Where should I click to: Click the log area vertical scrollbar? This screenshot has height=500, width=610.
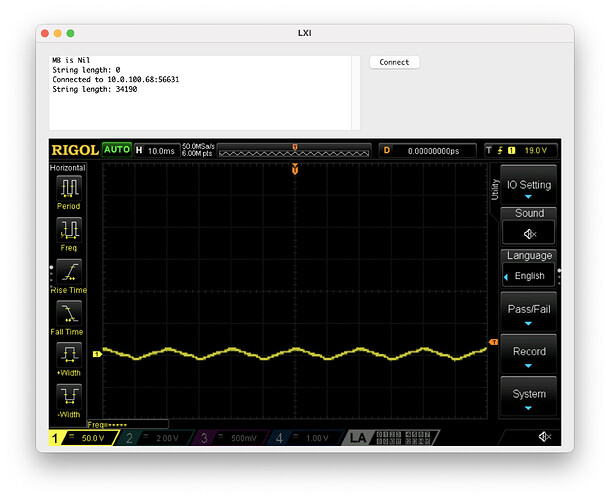356,93
